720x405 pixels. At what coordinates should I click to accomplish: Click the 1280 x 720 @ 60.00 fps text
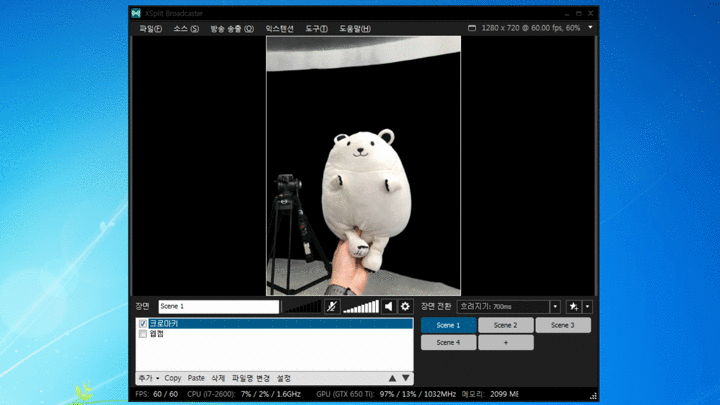click(x=531, y=28)
